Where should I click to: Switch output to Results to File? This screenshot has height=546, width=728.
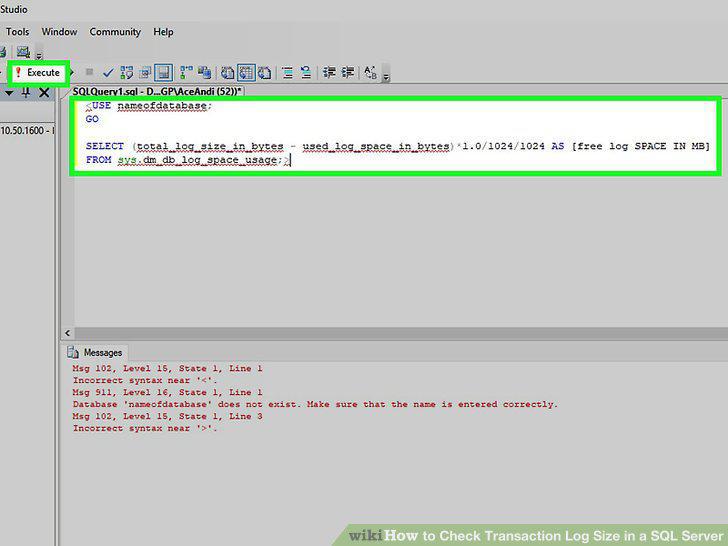click(265, 73)
